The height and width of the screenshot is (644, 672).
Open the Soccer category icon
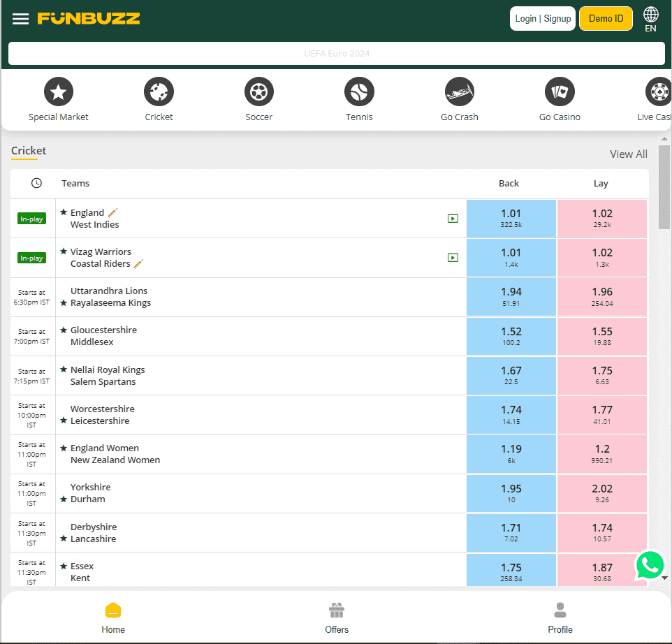pos(258,92)
